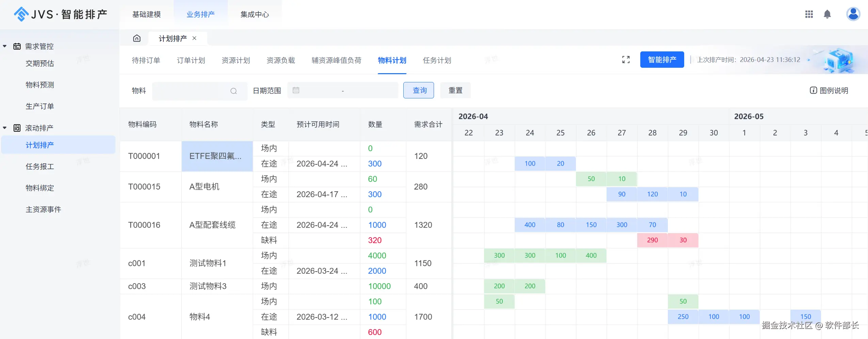Open the apps grid icon
The image size is (868, 339).
pyautogui.click(x=809, y=14)
